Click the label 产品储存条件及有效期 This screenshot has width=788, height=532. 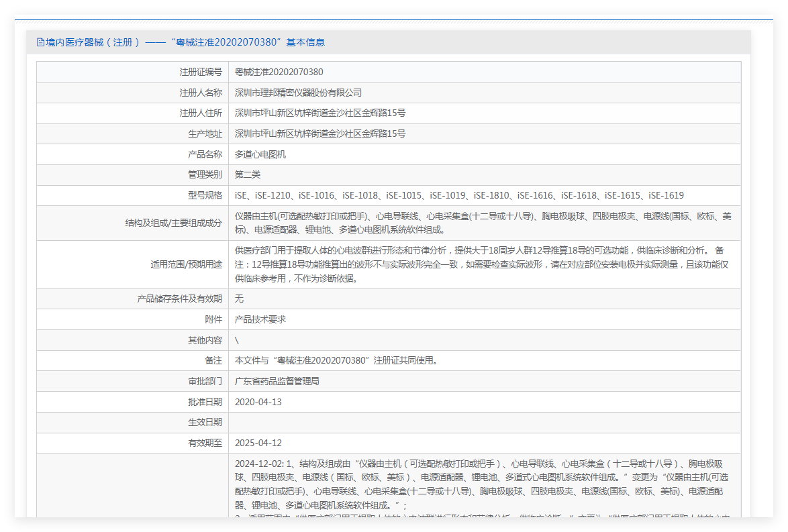tap(179, 299)
